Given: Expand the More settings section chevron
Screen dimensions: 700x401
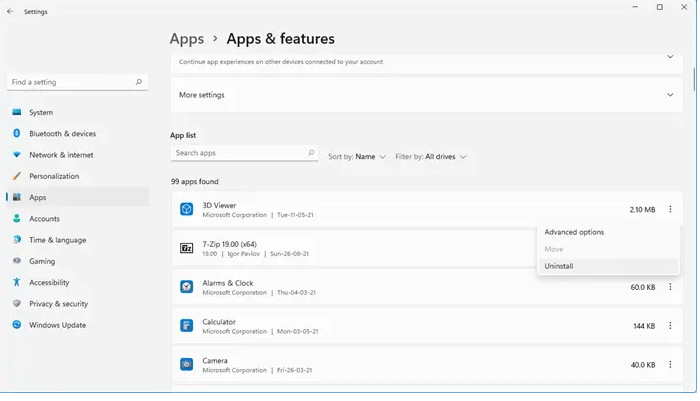Looking at the screenshot, I should coord(670,95).
